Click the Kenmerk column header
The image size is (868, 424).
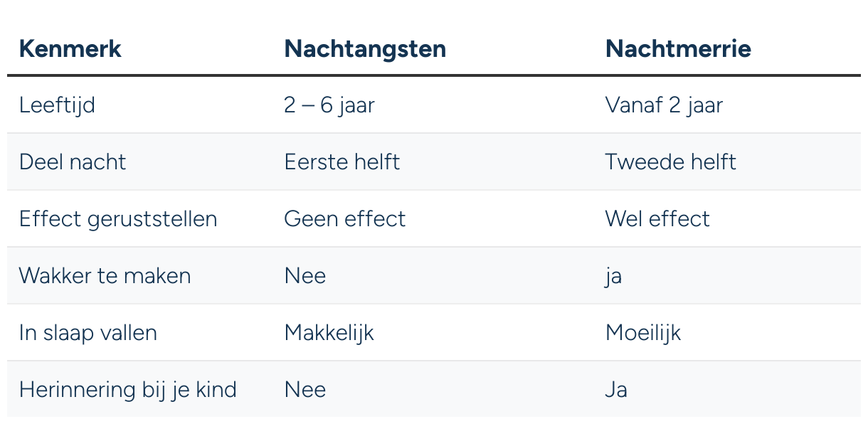(x=70, y=49)
